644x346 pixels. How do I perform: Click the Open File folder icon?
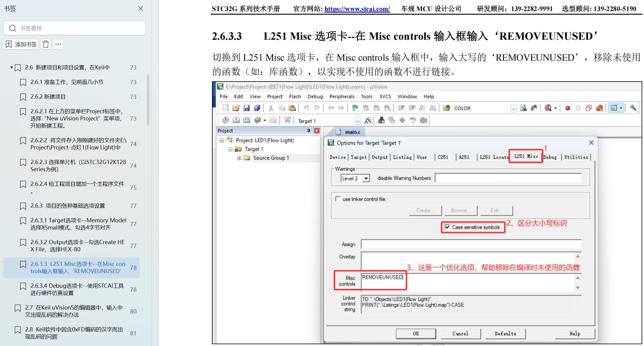coord(236,108)
